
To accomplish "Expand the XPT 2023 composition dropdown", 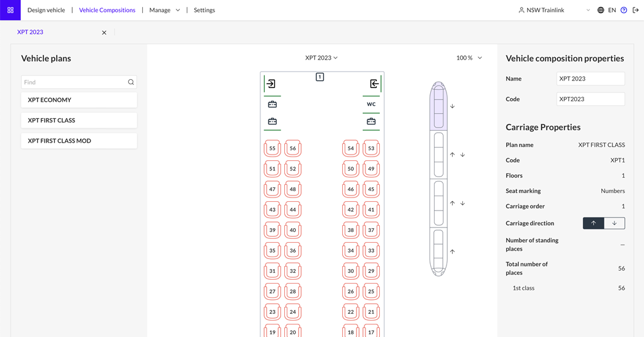I will 321,58.
